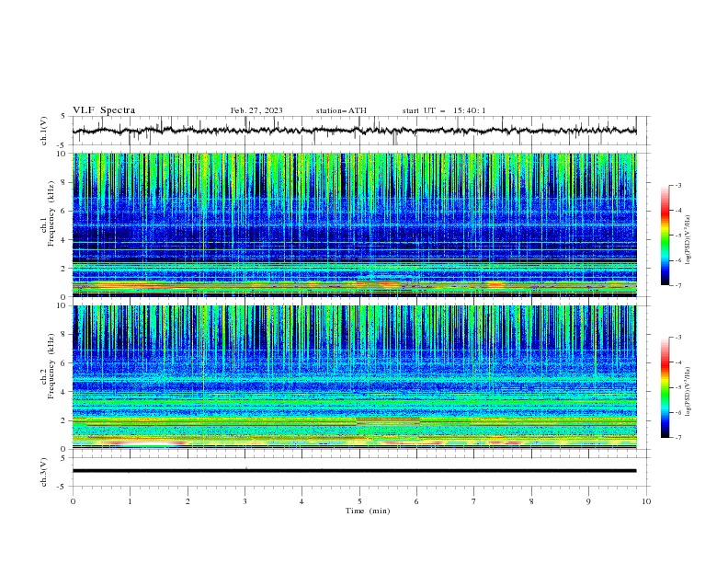
Task: Click the "Time (min)" axis label
Action: 368,511
